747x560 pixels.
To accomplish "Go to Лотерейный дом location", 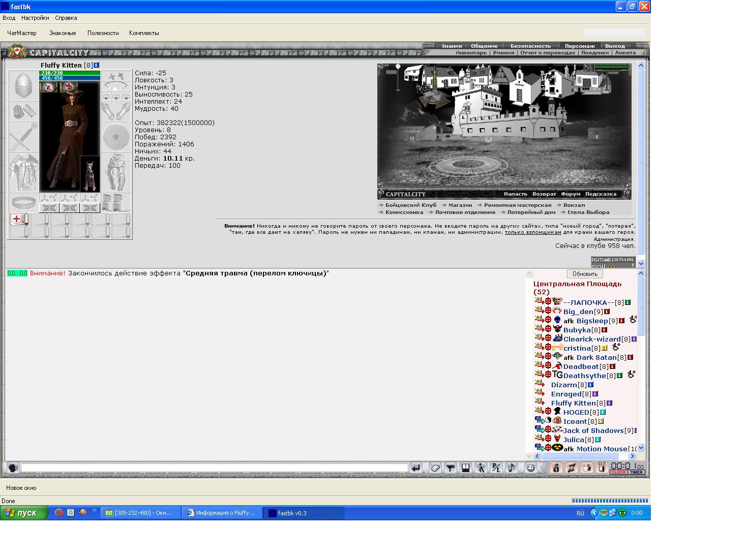I will pos(531,212).
